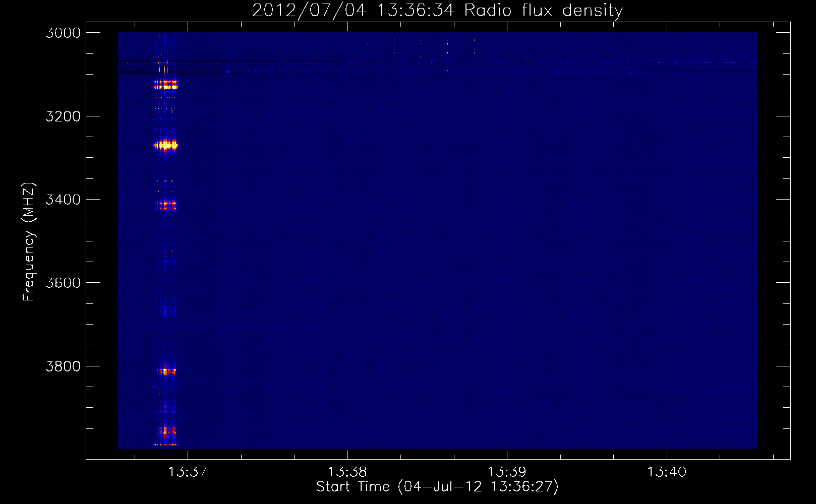Click the red burst near 3400 MHz
816x504 pixels.
pos(166,205)
